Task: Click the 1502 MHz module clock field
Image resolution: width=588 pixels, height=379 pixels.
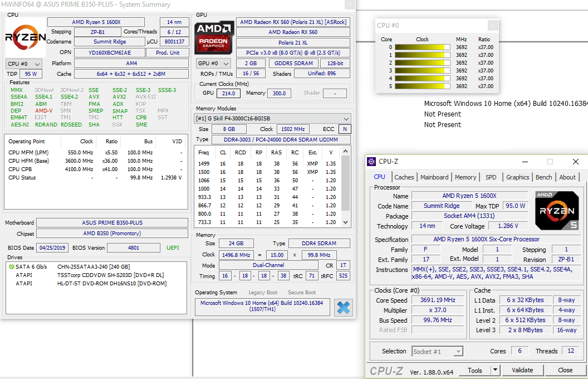Action: point(293,129)
